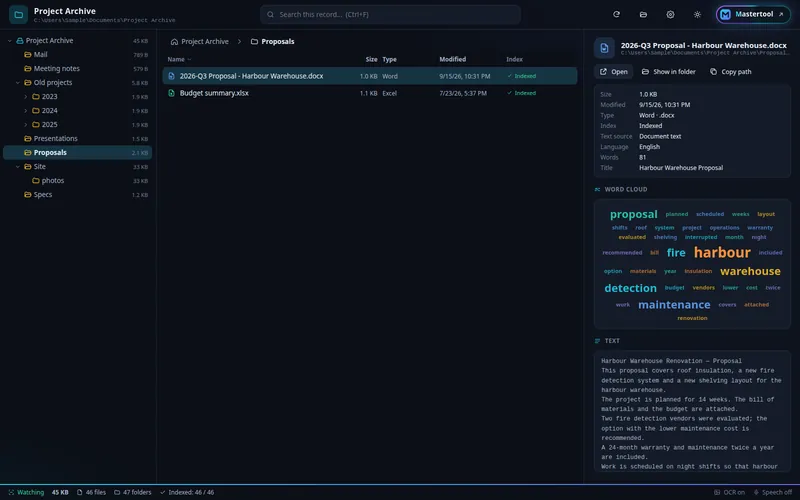
Task: Click the Word document icon for Harbour Warehouse
Action: click(x=171, y=76)
